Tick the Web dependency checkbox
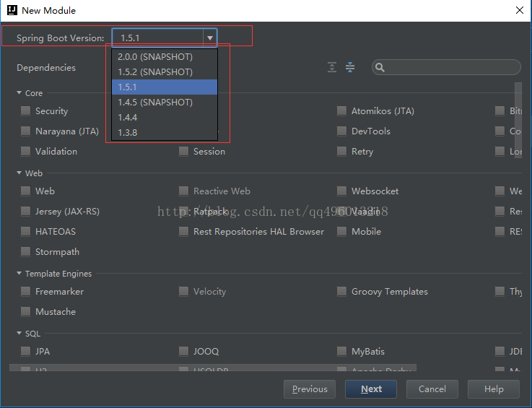The height and width of the screenshot is (408, 532). [25, 191]
